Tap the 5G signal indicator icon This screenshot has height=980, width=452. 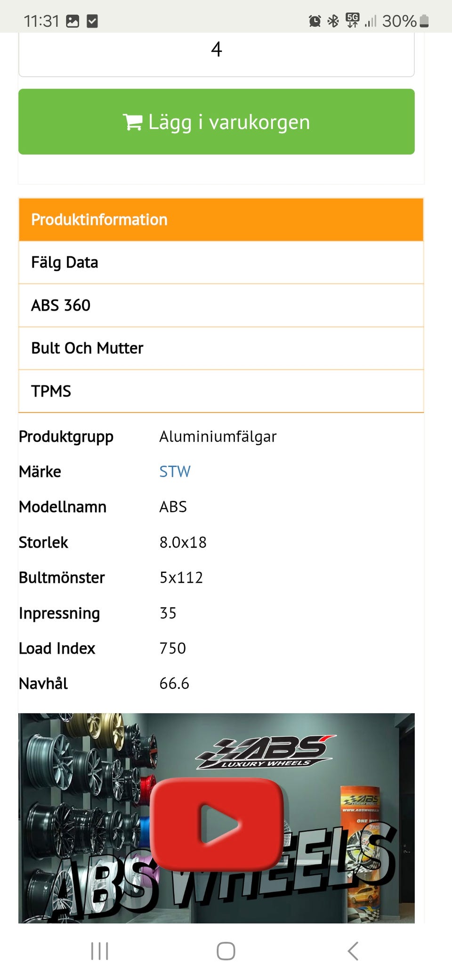coord(352,20)
